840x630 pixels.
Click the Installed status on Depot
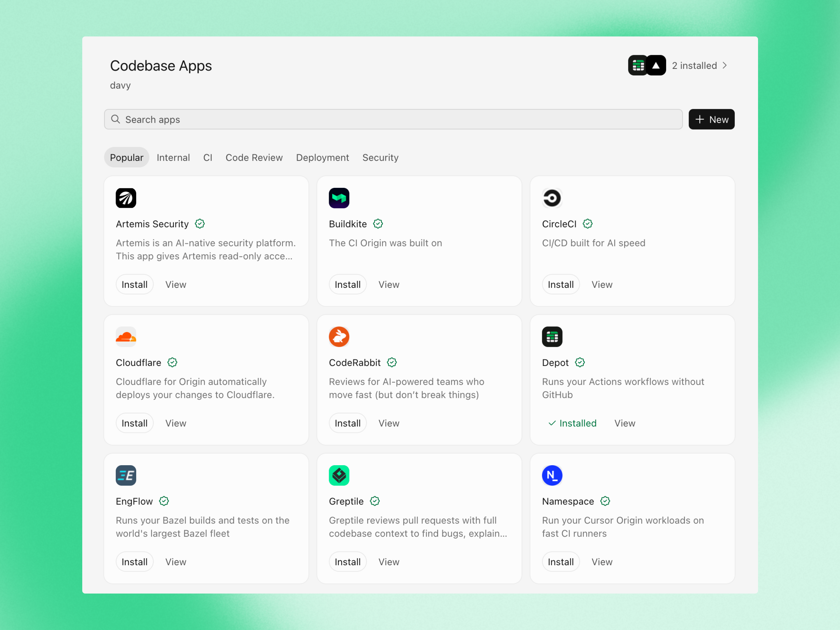(x=572, y=423)
